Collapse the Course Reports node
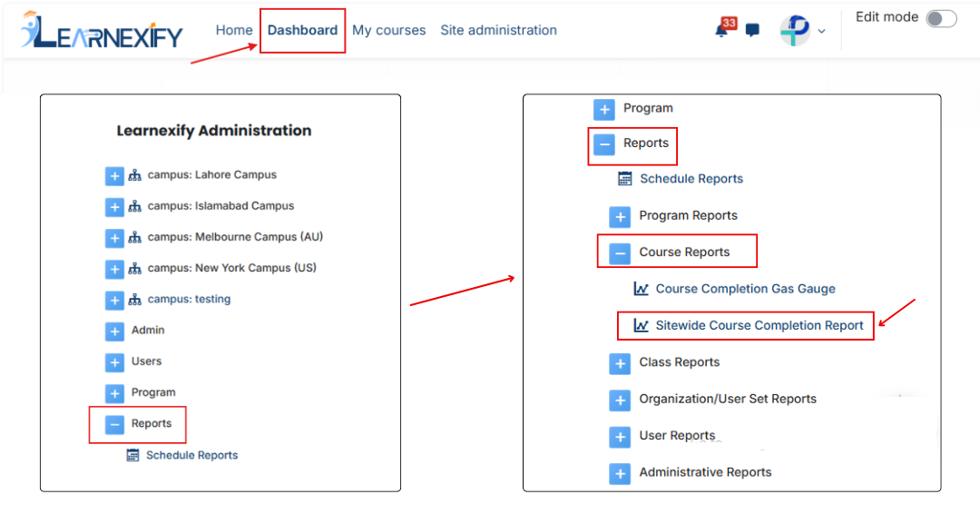Viewport: 980px width, 514px height. (x=620, y=253)
